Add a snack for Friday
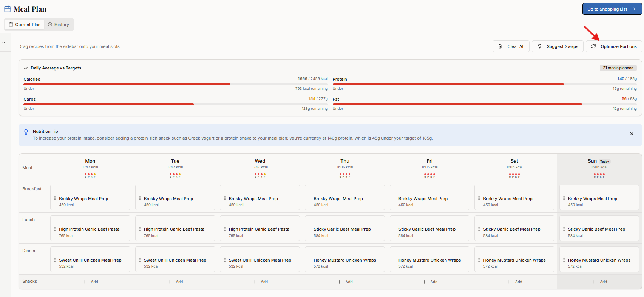644x297 pixels. click(x=430, y=282)
